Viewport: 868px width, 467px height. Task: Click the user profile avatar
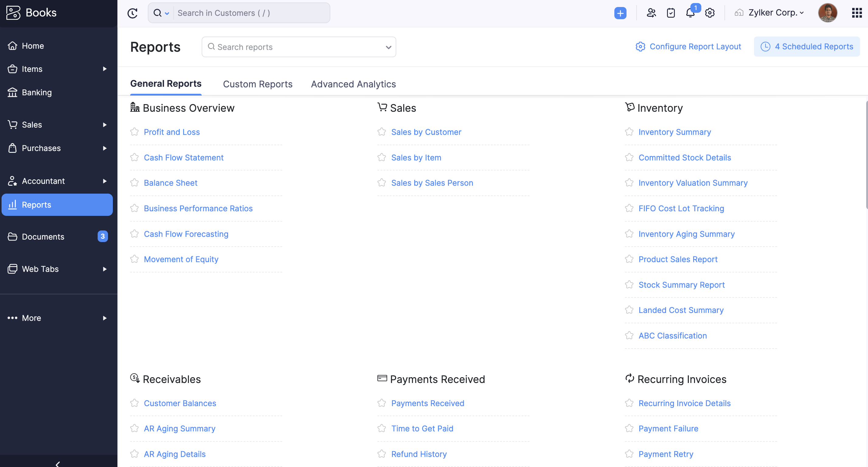point(828,13)
